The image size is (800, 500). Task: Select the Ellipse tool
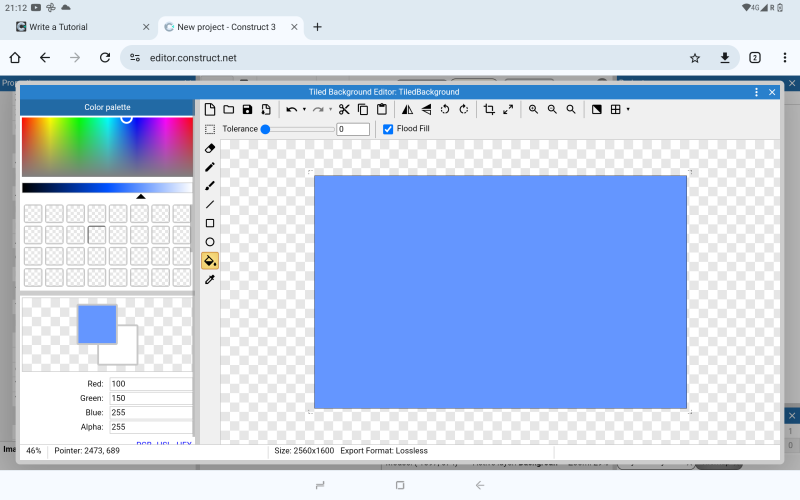[x=210, y=242]
